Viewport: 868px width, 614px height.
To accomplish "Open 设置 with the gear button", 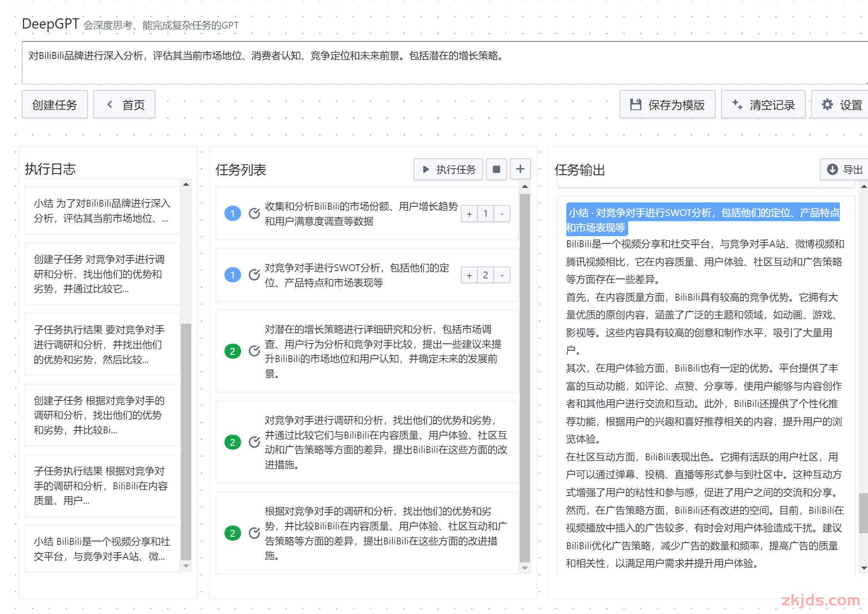I will pos(841,105).
